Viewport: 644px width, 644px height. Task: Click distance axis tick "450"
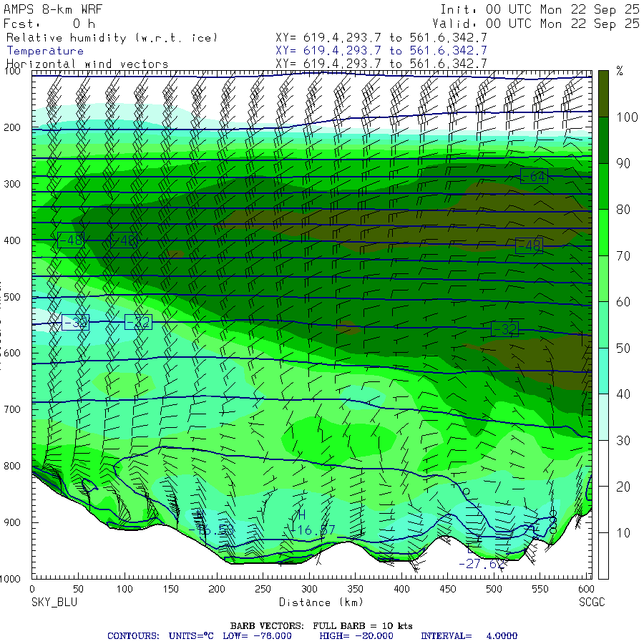pos(448,589)
